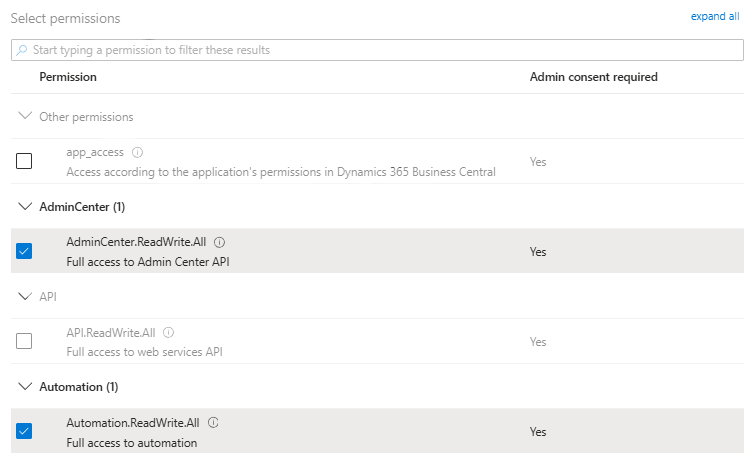The image size is (755, 462).
Task: Tick the API.ReadWrite.All checkbox
Action: (x=24, y=341)
